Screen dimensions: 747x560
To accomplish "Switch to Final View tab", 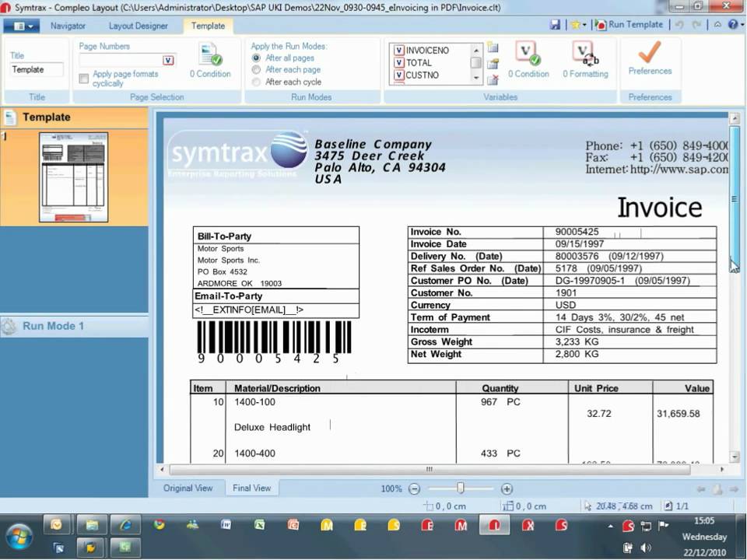I will pyautogui.click(x=251, y=488).
